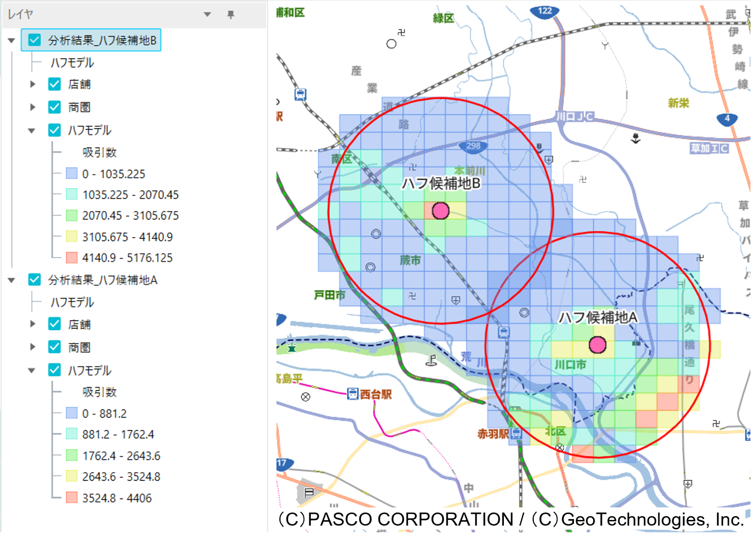The height and width of the screenshot is (541, 756).
Task: Click the pink marker for ハフ候補地A
Action: pyautogui.click(x=597, y=345)
